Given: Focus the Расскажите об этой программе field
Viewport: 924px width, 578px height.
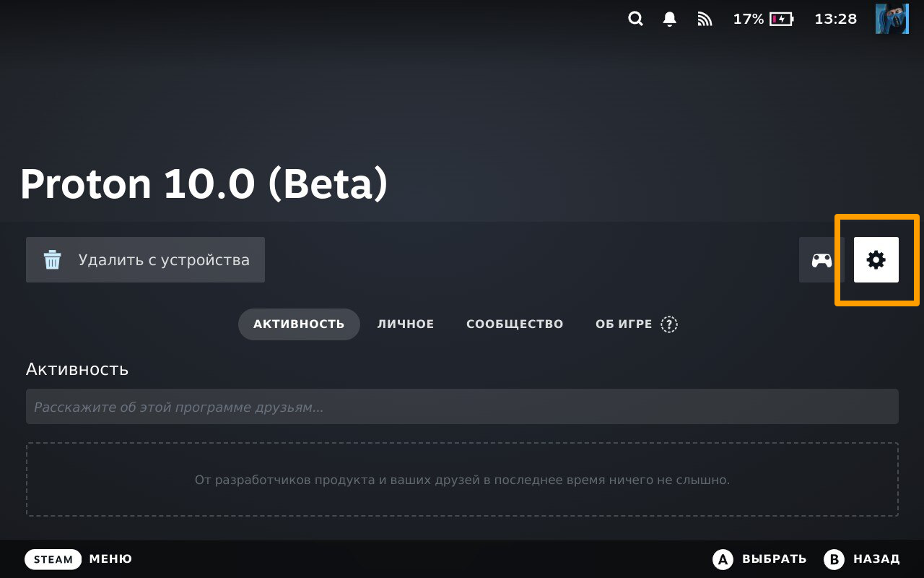Looking at the screenshot, I should coord(462,407).
